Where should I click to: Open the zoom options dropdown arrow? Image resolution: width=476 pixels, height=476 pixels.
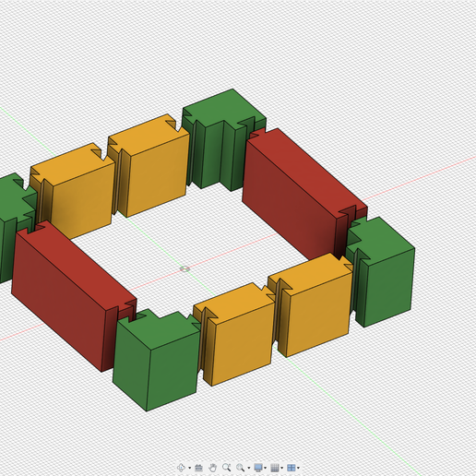coord(249,468)
